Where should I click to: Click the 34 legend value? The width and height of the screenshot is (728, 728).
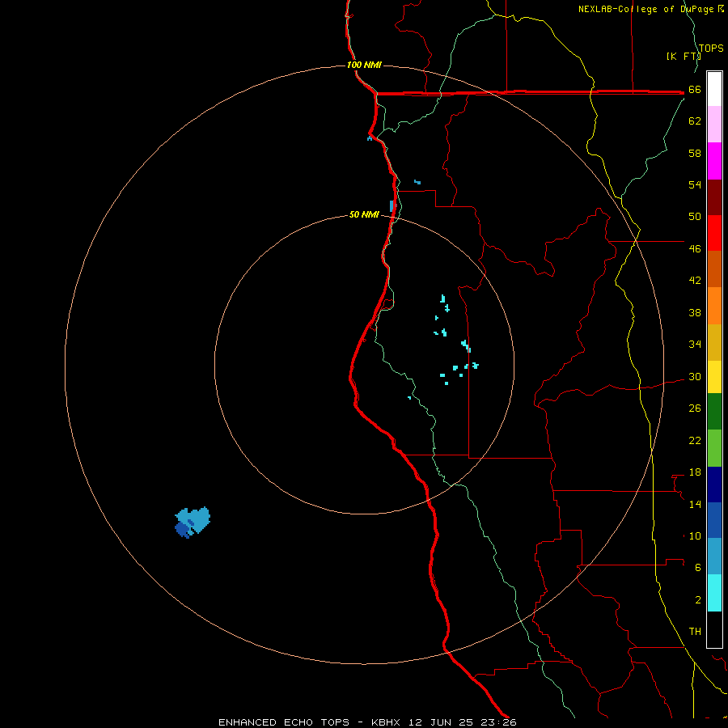695,345
